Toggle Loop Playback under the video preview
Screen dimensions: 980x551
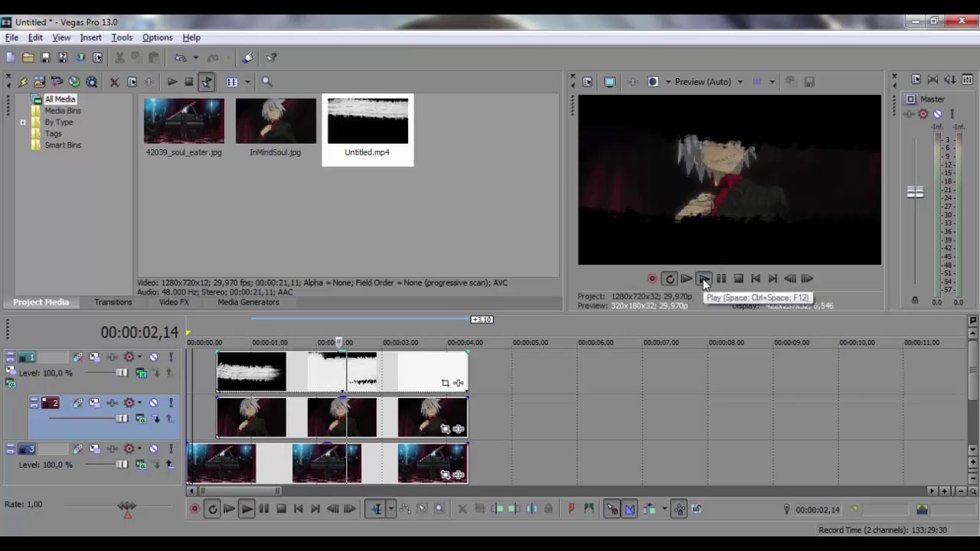click(670, 279)
